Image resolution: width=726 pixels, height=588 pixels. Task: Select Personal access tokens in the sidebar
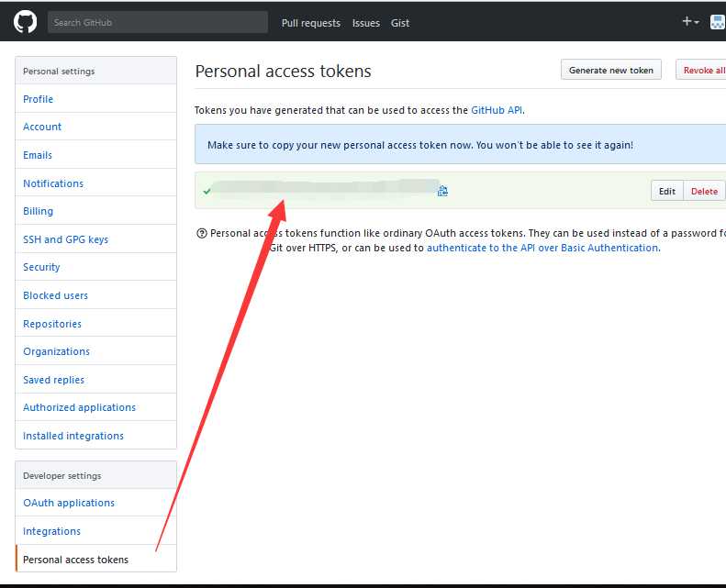(95, 559)
